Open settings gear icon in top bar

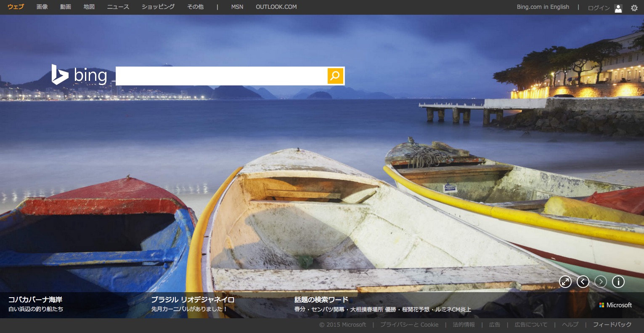tap(634, 8)
